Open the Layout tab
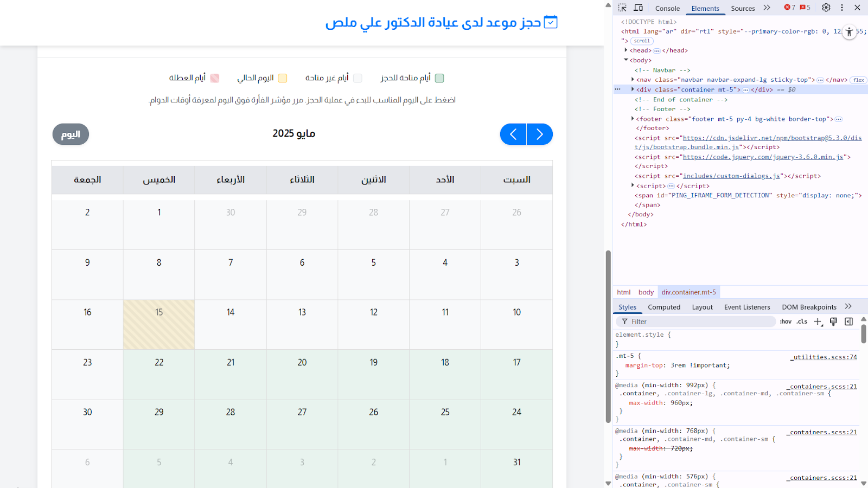Screen dimensions: 868x488 point(703,307)
